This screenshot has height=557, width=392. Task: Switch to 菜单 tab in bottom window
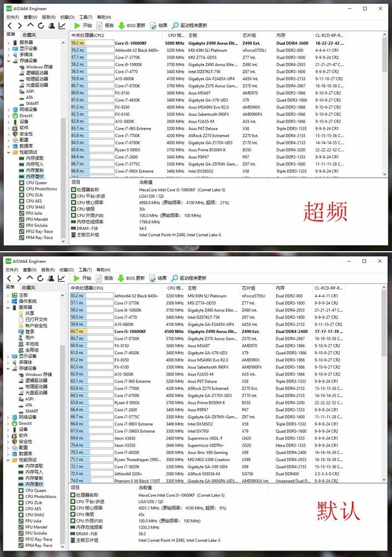[10, 287]
